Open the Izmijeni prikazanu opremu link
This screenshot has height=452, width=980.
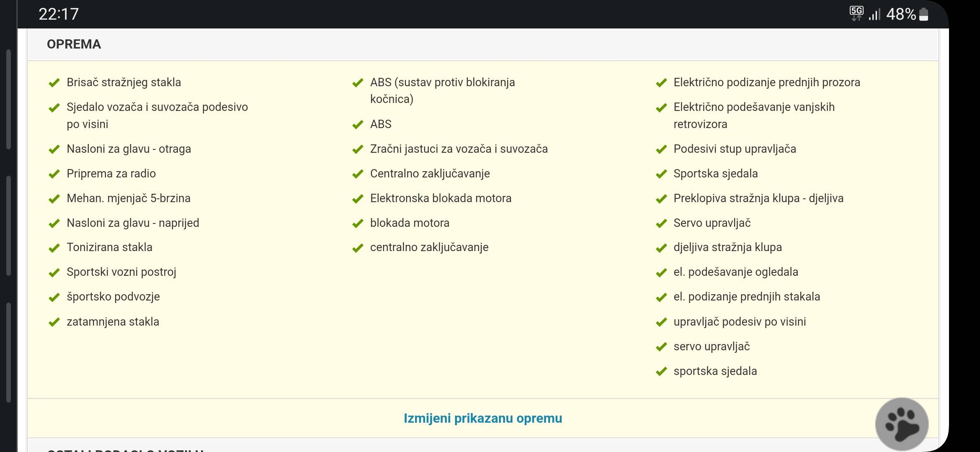482,418
